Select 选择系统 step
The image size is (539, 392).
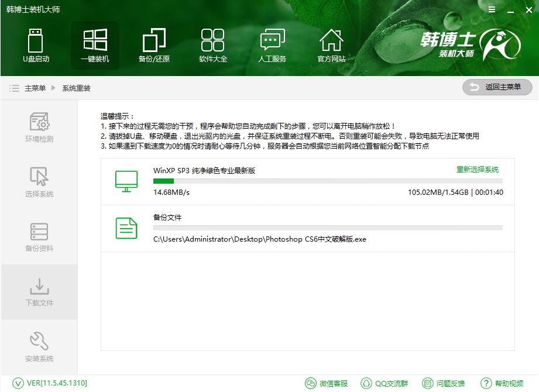click(39, 181)
